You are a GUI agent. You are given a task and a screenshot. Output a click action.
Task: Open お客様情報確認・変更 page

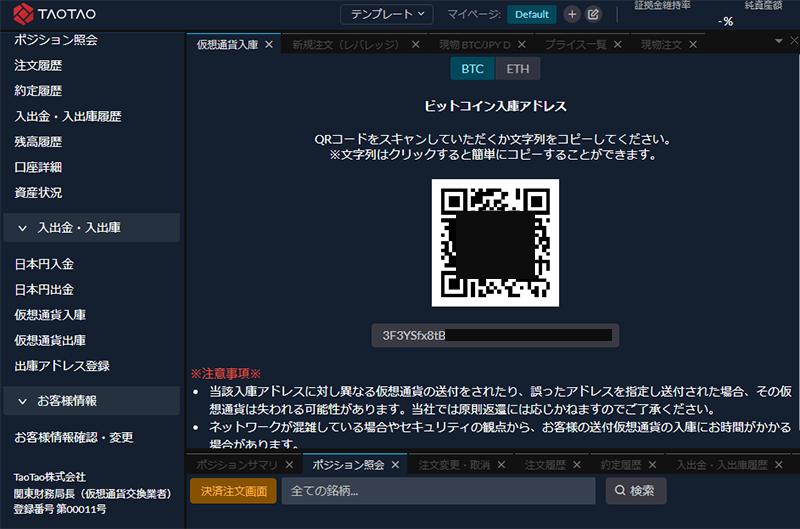click(73, 438)
